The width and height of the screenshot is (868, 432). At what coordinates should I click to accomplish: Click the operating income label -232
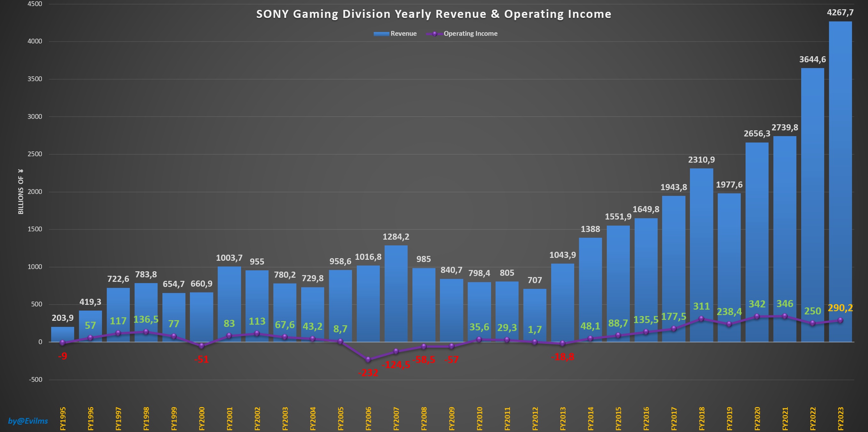coord(368,373)
